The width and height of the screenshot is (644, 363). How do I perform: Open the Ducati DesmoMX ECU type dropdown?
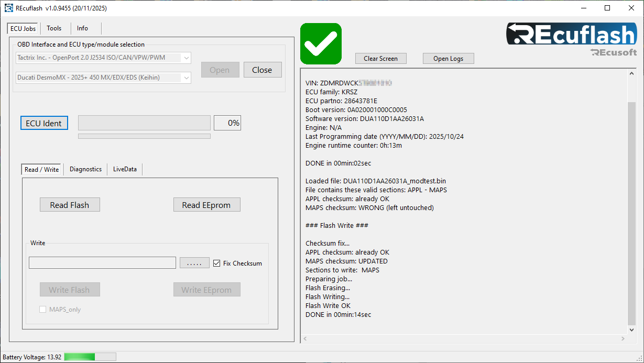[x=103, y=78]
